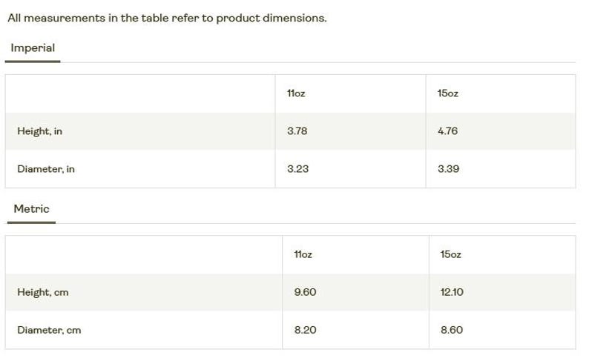Screen dimensions: 589x364
Task: Click the 3.39 diameter value
Action: coord(449,169)
